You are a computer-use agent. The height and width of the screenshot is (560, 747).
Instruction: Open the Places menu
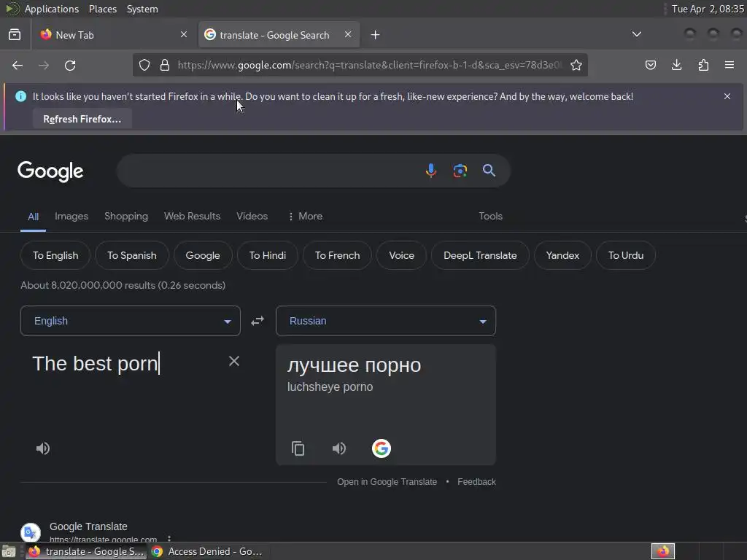click(103, 9)
